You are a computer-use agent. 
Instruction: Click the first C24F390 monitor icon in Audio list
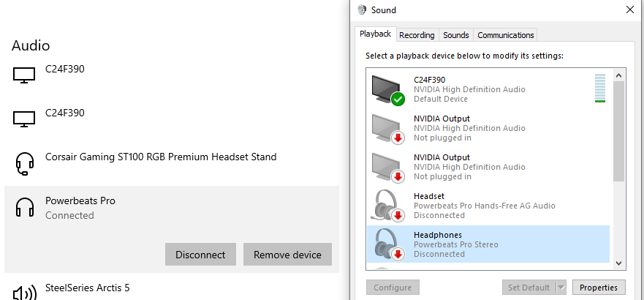tap(24, 75)
